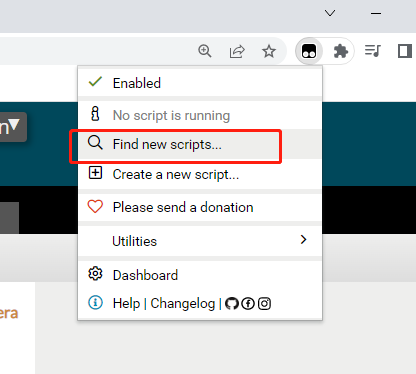Open the Changelog link
The image size is (416, 374).
(183, 304)
